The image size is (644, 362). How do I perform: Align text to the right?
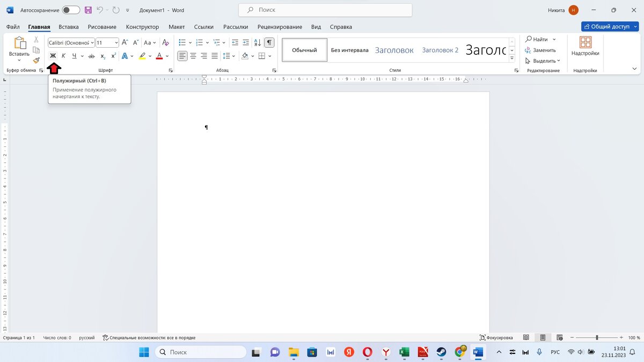click(204, 56)
